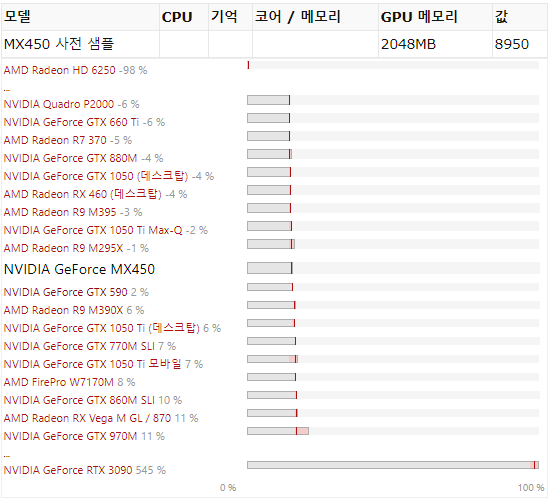Open AMD Radeon R9 M390X link
Image resolution: width=551 pixels, height=503 pixels.
tap(63, 310)
